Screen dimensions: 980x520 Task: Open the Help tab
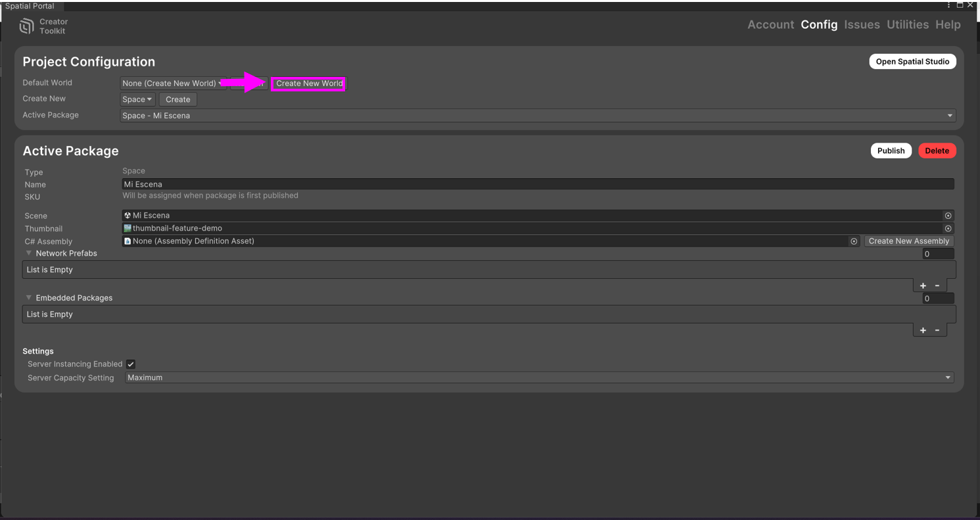948,24
